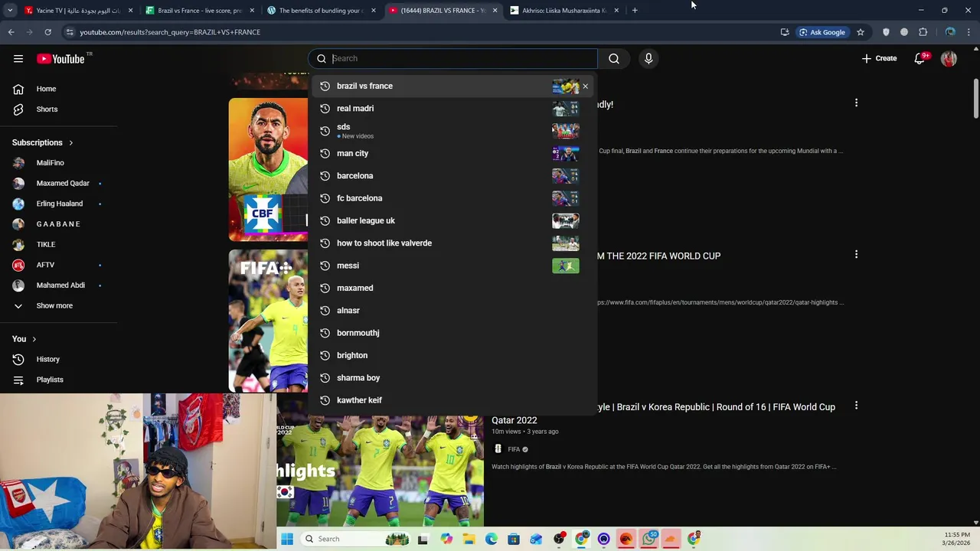Screen dimensions: 980x551
Task: Open more options for 2022 FIFA World Cup video
Action: coord(856,254)
